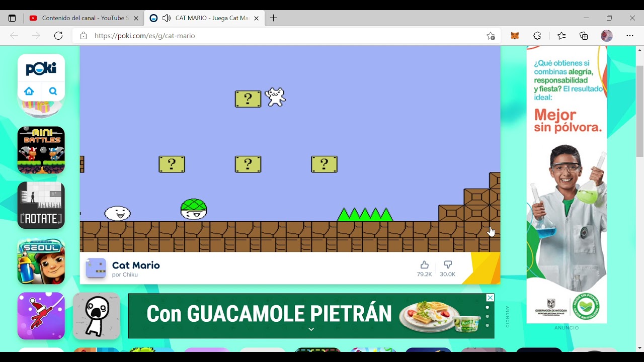This screenshot has width=644, height=362.
Task: Expand the banner ad chevron
Action: [x=311, y=329]
